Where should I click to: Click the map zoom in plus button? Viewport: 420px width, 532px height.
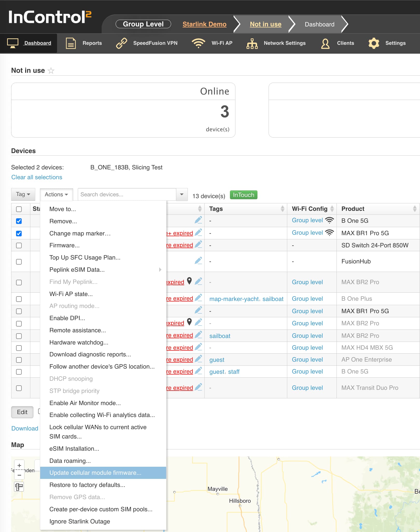click(x=19, y=465)
